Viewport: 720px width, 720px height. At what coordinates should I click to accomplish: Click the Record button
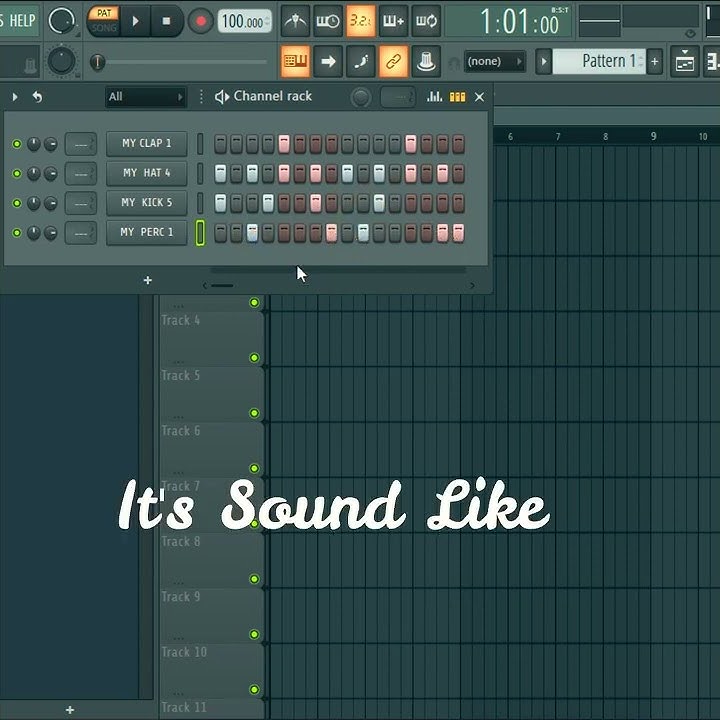tap(201, 21)
